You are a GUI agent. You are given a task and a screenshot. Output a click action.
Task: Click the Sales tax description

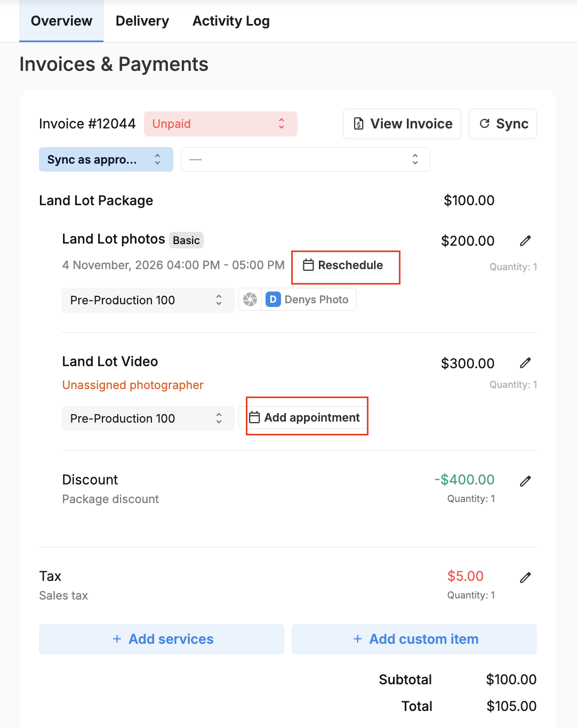coord(63,595)
